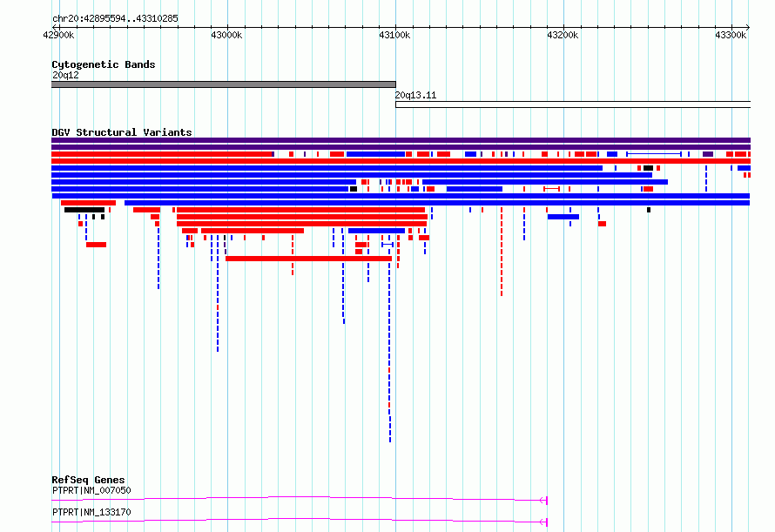Select the gray 20q12 cytogenetic band bar
Screen dimensions: 775x532
coord(224,84)
